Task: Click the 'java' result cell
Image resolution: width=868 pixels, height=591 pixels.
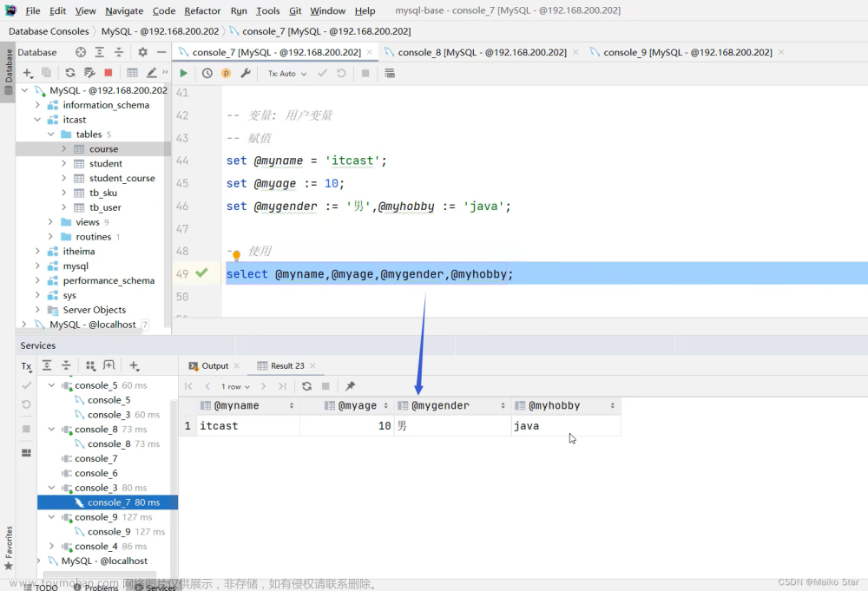Action: coord(566,425)
